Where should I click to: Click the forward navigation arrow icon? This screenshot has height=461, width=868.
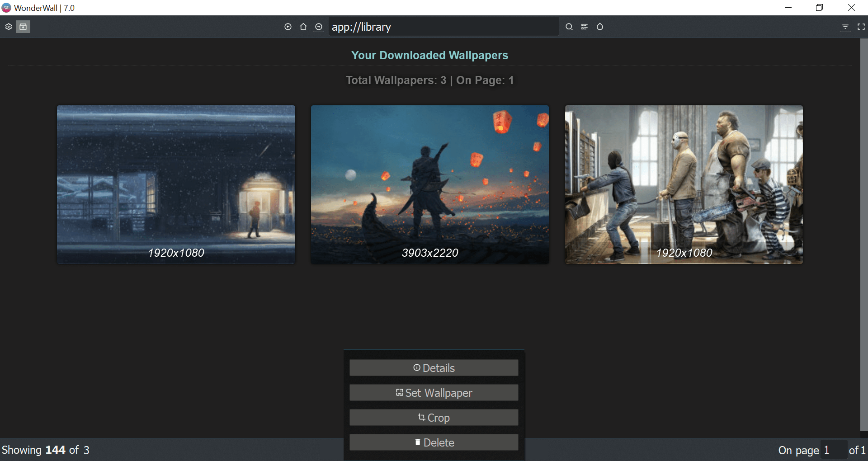point(319,27)
